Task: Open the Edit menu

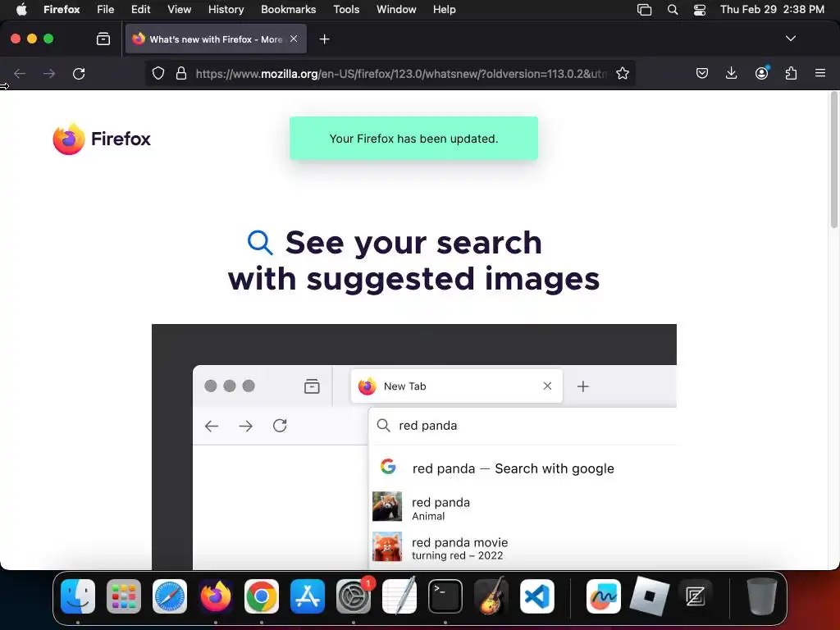Action: (x=140, y=9)
